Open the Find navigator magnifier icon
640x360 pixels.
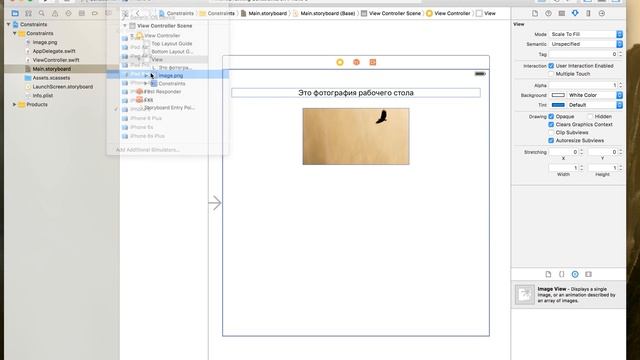[42, 13]
